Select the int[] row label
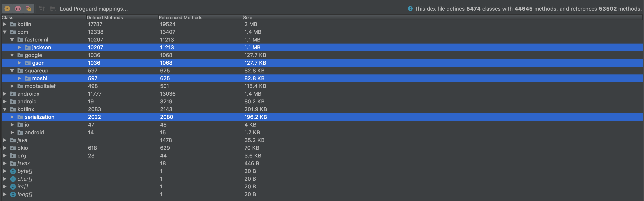This screenshot has height=201, width=644. click(x=23, y=187)
